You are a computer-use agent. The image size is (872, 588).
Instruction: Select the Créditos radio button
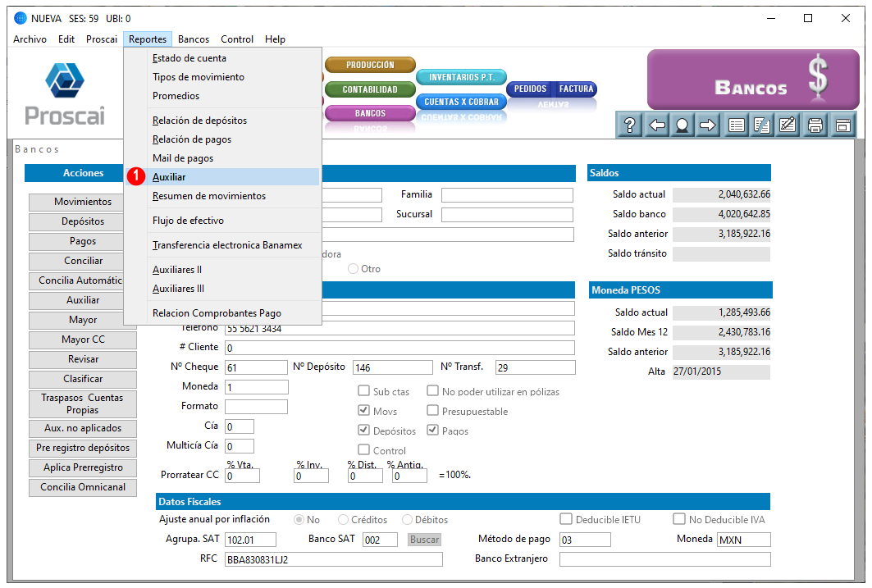point(344,520)
